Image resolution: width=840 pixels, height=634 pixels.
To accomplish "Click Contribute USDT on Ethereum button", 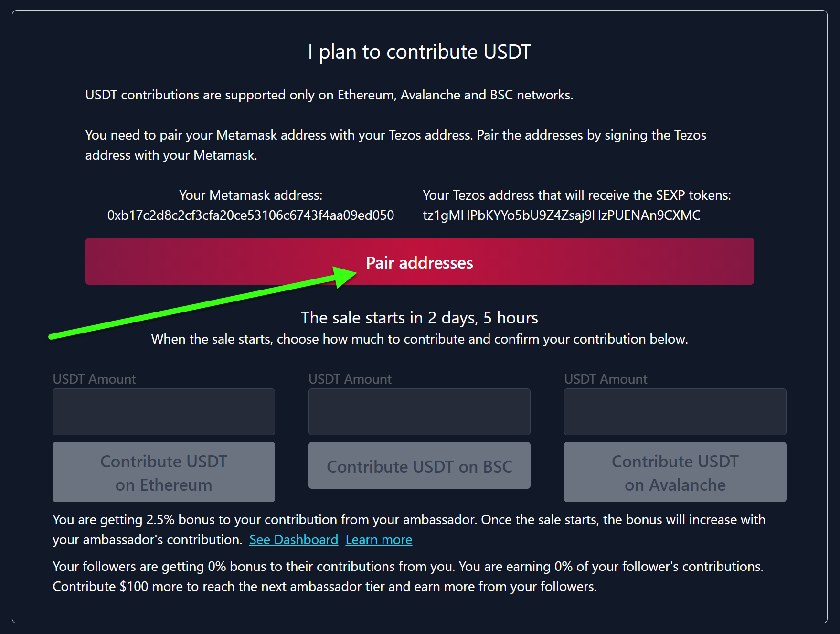I will (164, 472).
